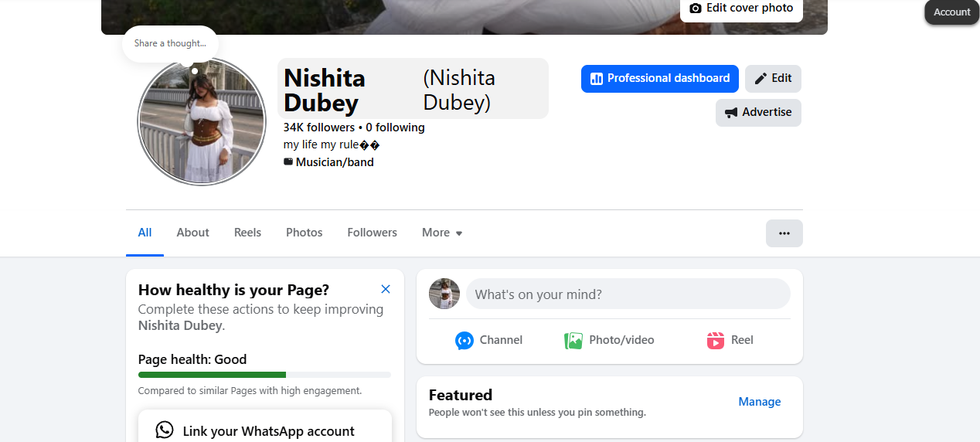Dismiss the How healthy is your Page card
The width and height of the screenshot is (980, 442).
[386, 289]
